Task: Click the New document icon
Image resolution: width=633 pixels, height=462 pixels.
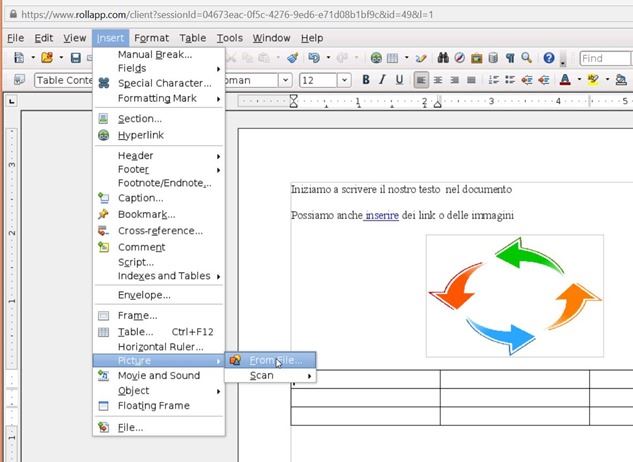Action: point(19,58)
